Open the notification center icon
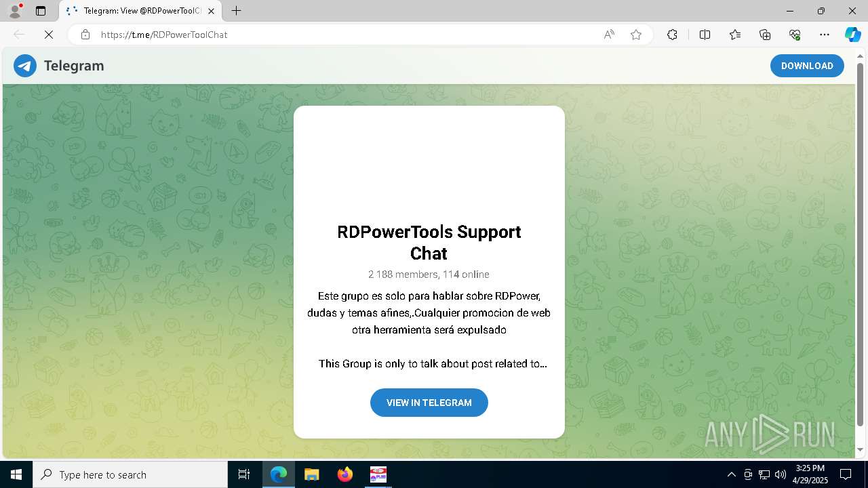This screenshot has width=868, height=488. pos(846,474)
